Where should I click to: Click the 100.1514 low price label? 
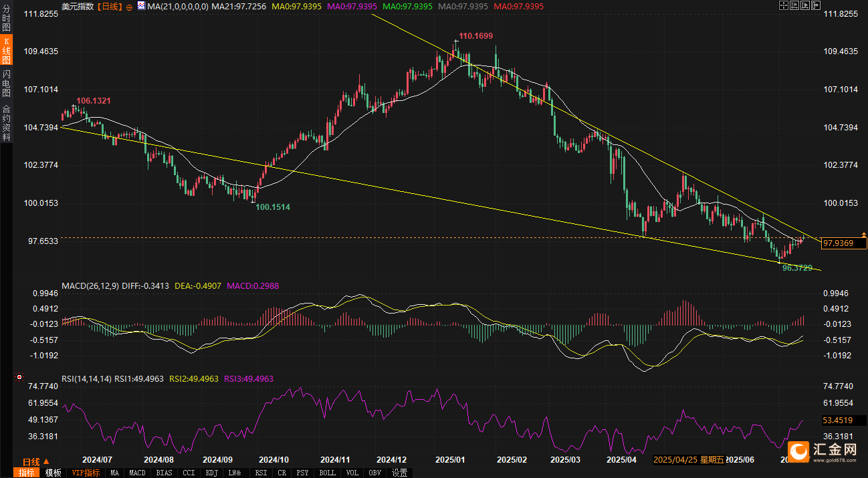[273, 207]
